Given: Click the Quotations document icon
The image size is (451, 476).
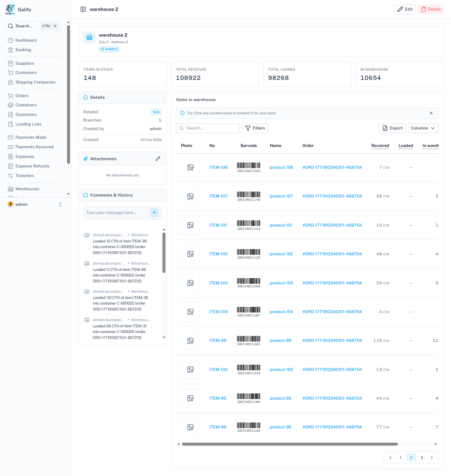Looking at the screenshot, I should click(11, 115).
